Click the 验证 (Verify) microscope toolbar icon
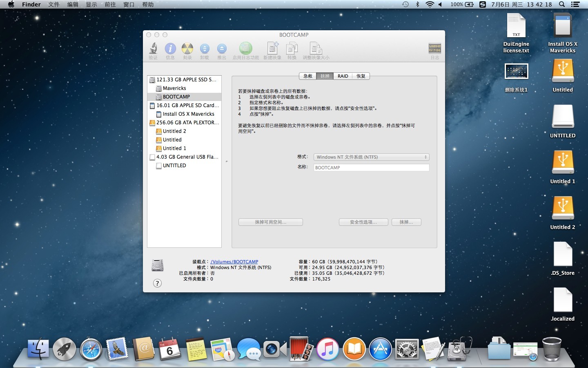Image resolution: width=588 pixels, height=368 pixels. click(x=153, y=49)
